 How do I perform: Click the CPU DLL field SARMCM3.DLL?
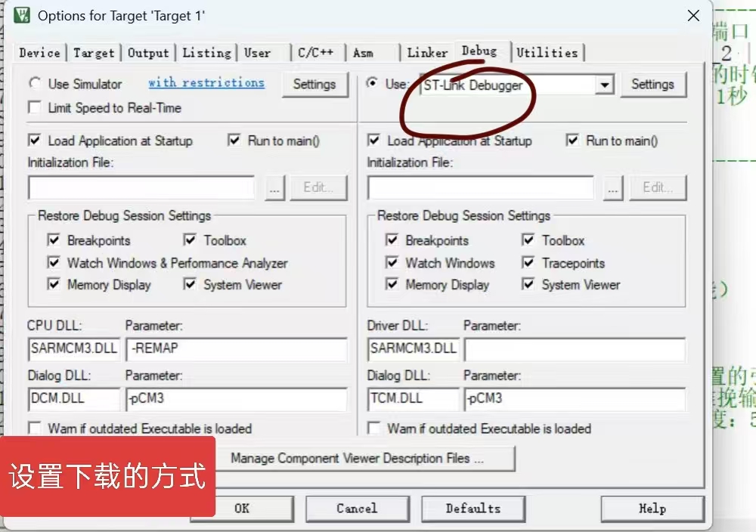click(74, 349)
